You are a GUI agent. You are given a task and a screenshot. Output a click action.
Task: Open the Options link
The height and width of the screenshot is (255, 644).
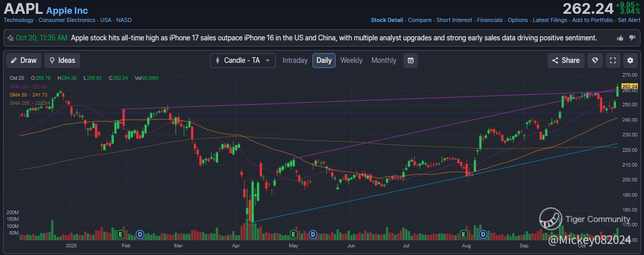point(518,20)
